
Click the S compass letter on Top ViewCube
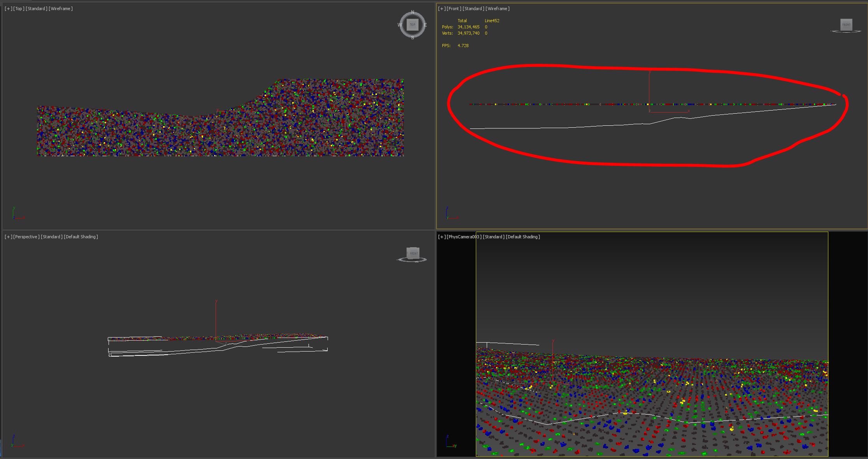pos(412,38)
